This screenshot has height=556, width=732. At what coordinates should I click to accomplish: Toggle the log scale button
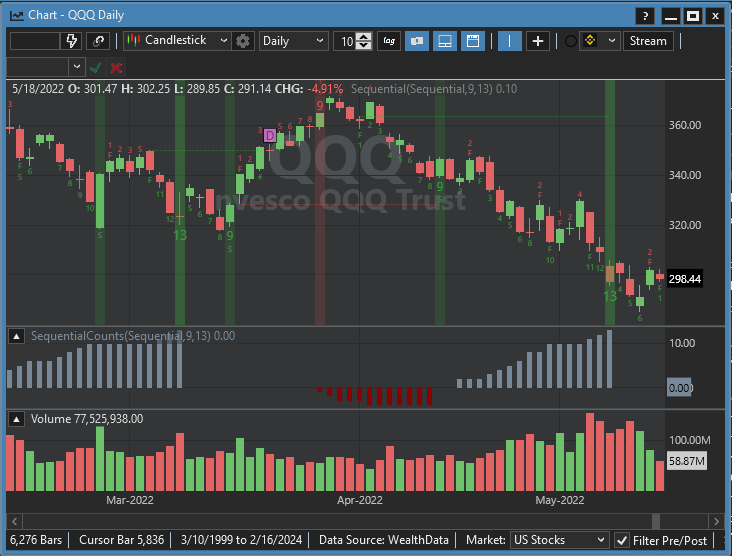[389, 41]
